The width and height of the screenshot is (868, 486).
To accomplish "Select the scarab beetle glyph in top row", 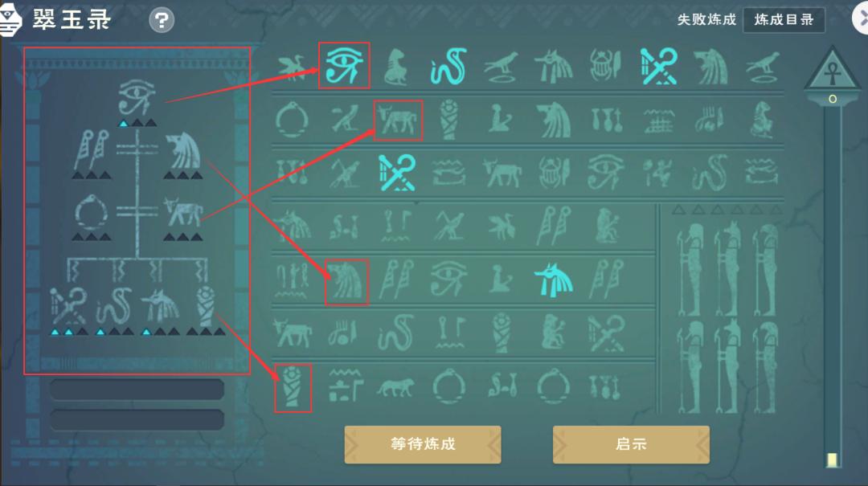I will click(605, 65).
